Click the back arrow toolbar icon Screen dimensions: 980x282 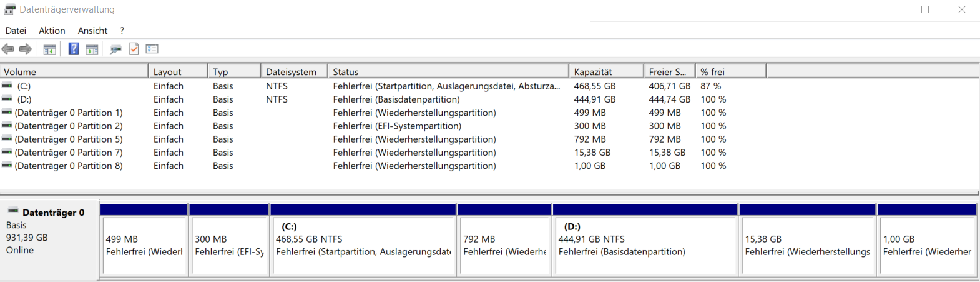pos(8,49)
